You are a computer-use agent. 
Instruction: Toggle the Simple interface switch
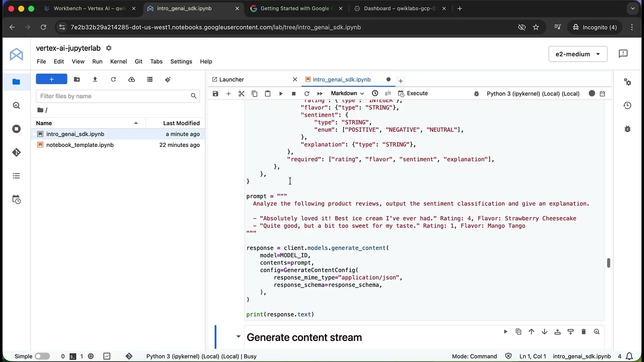coord(42,356)
